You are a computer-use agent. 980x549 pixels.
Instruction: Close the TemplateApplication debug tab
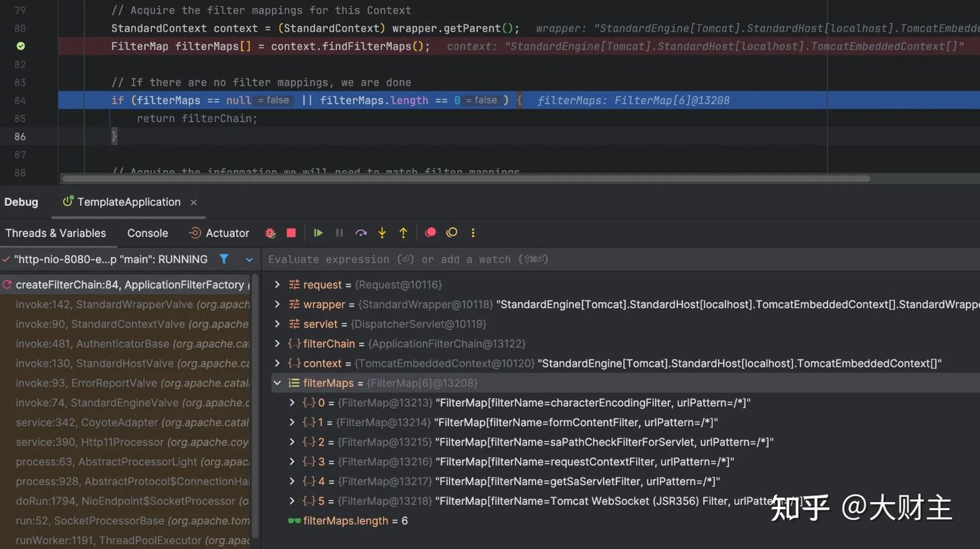193,202
